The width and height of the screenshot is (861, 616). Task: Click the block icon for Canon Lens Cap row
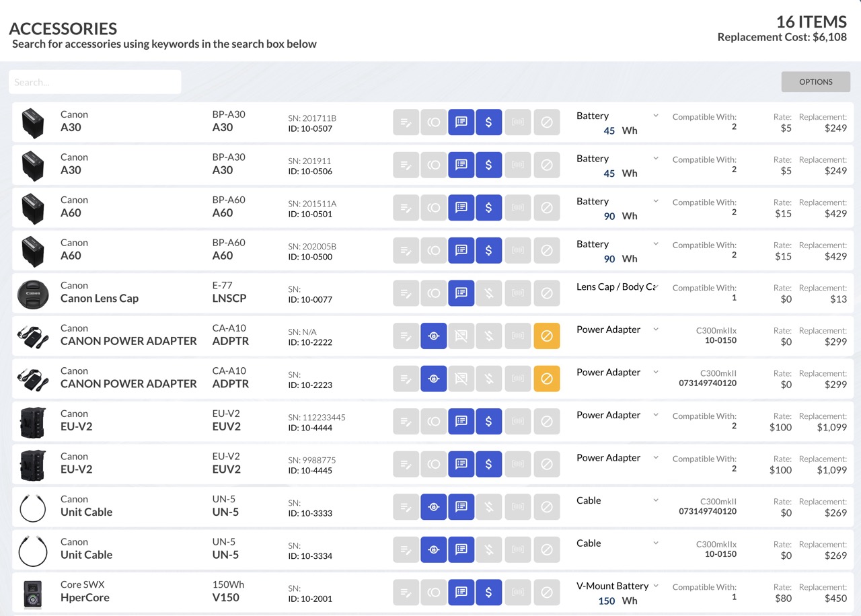[547, 293]
